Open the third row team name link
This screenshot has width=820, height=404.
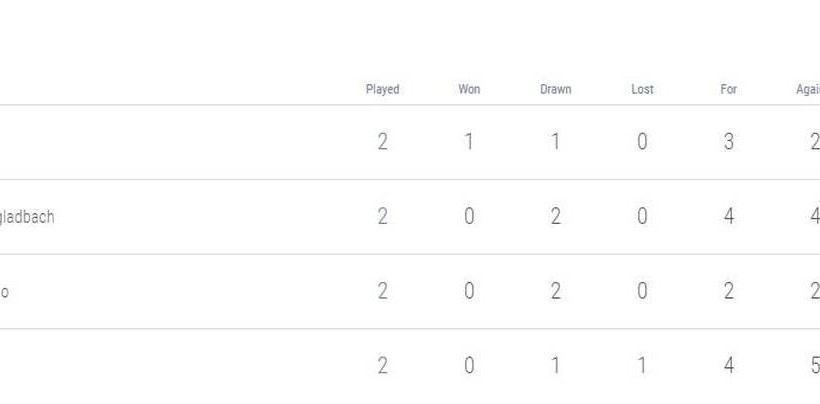tap(5, 292)
